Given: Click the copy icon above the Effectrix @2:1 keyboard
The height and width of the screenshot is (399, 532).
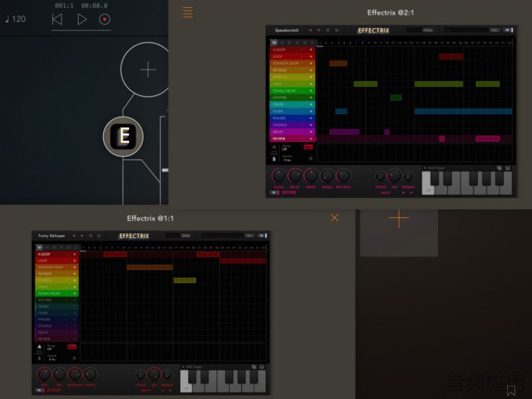Looking at the screenshot, I should point(499,168).
